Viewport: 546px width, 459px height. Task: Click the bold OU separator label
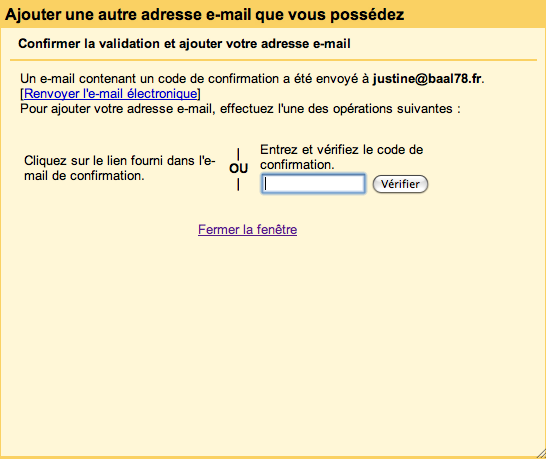click(239, 169)
